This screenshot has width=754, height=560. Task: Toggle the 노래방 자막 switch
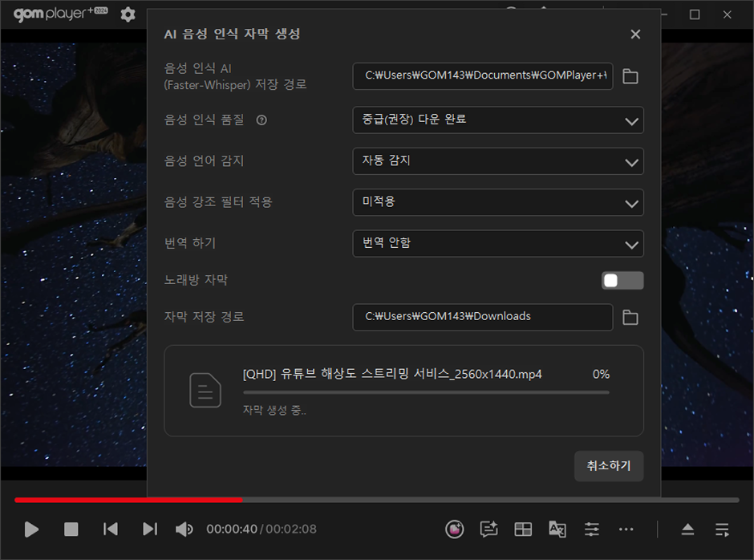coord(622,280)
